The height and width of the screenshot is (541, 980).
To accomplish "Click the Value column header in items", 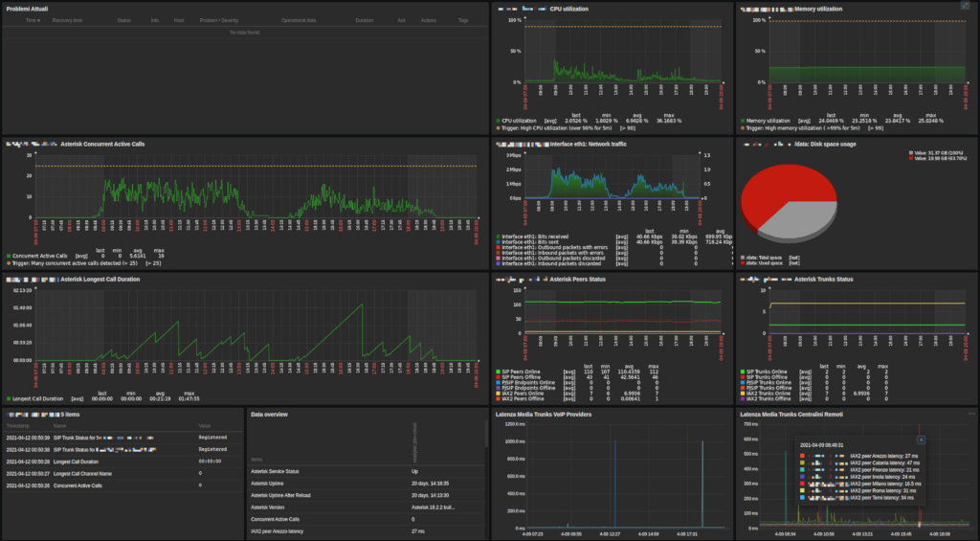I will point(205,426).
